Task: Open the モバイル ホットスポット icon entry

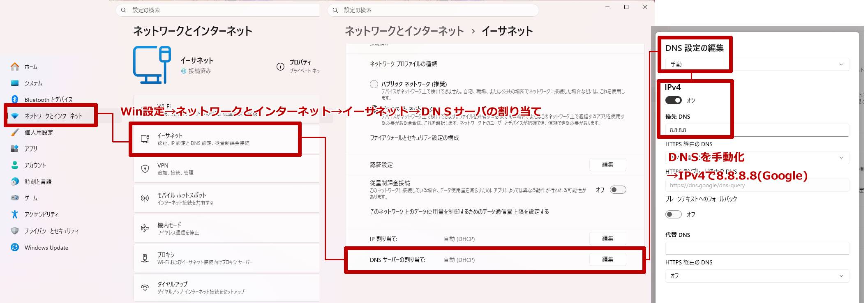Action: 145,199
